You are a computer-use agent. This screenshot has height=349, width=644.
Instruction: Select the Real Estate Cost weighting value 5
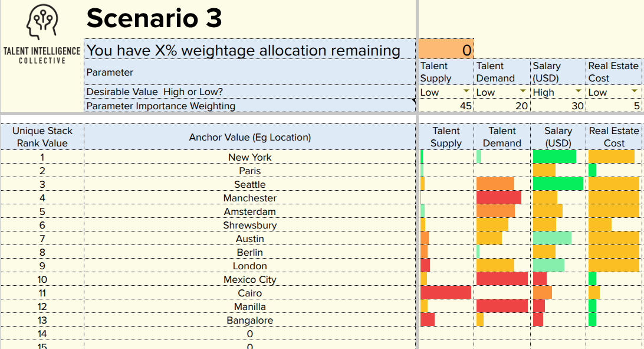pos(612,106)
